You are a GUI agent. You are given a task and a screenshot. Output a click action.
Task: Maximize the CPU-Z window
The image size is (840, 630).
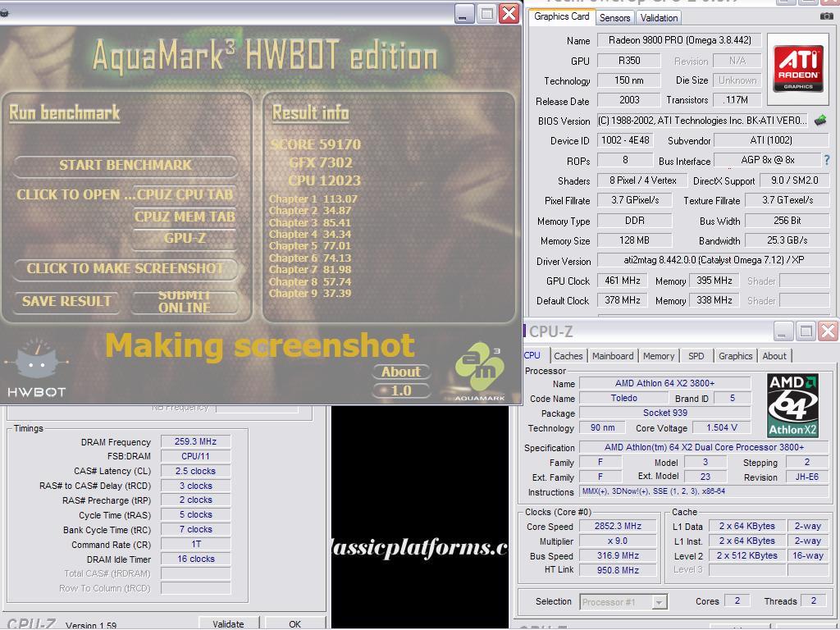tap(806, 331)
